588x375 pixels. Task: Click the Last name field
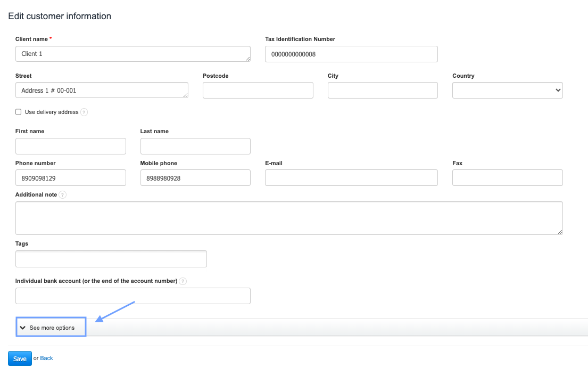195,146
